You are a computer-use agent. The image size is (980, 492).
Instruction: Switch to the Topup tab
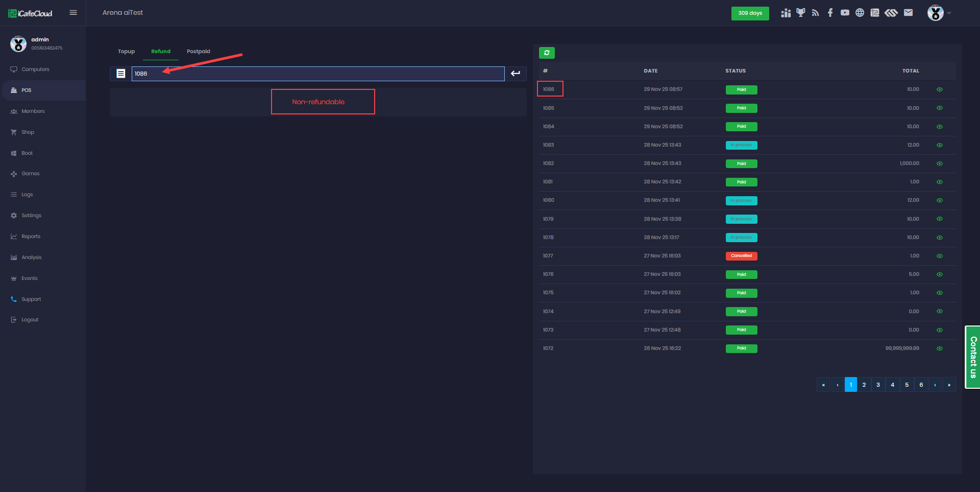click(x=126, y=52)
